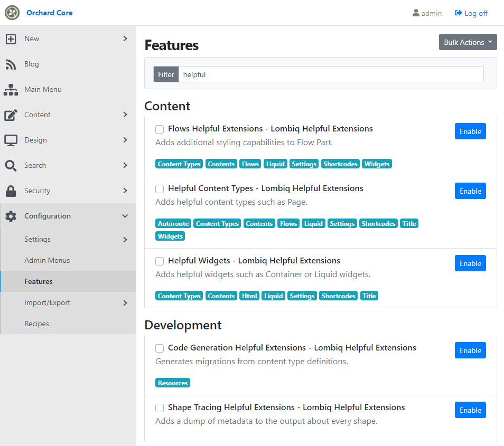
Task: Click Flows tag under Flows Helpful Extensions
Action: pyautogui.click(x=250, y=164)
